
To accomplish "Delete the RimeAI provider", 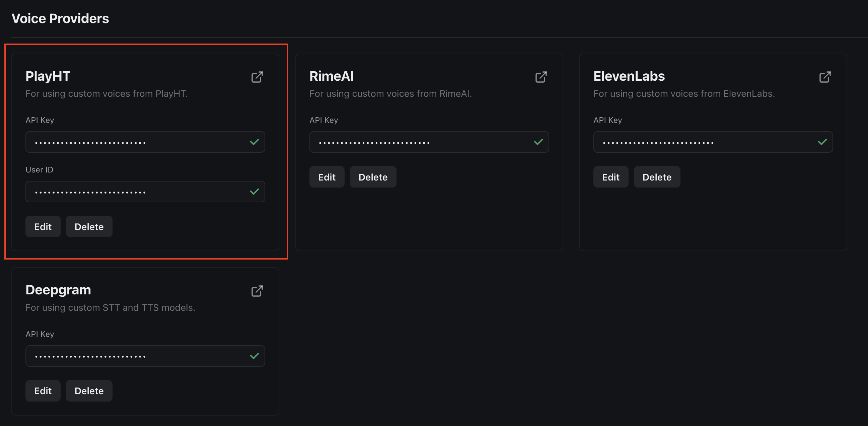I will tap(373, 177).
